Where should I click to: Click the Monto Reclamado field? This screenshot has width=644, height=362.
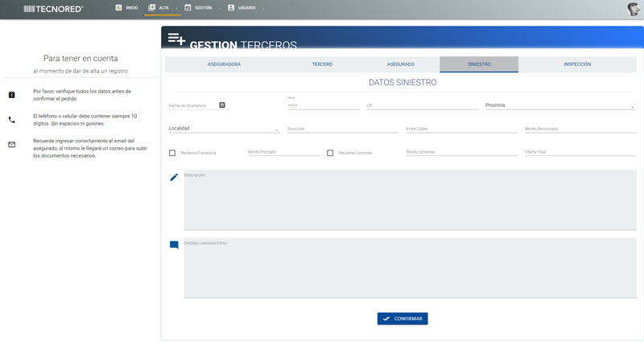pyautogui.click(x=580, y=129)
